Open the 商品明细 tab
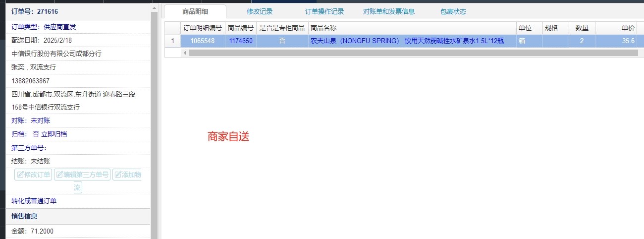The image size is (644, 239). [x=195, y=11]
